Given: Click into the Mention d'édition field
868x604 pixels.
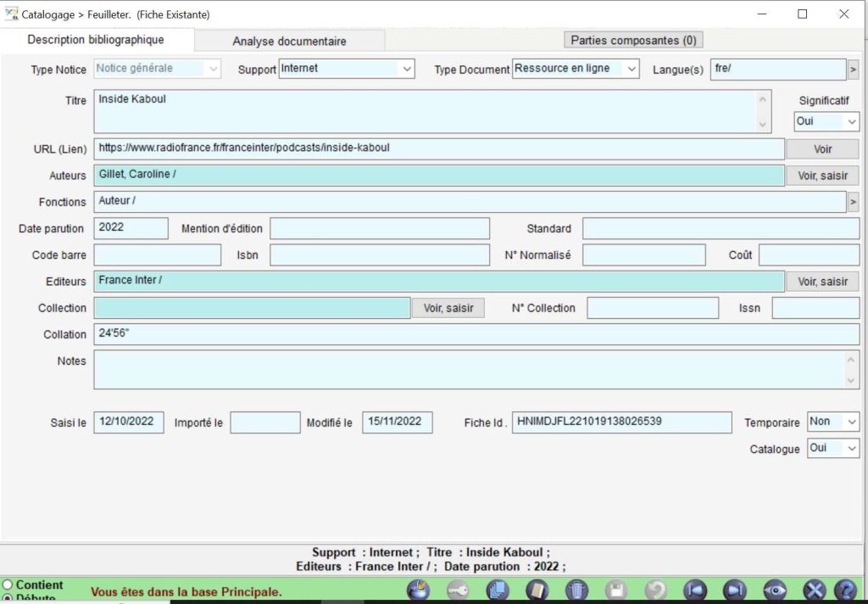Looking at the screenshot, I should 380,228.
